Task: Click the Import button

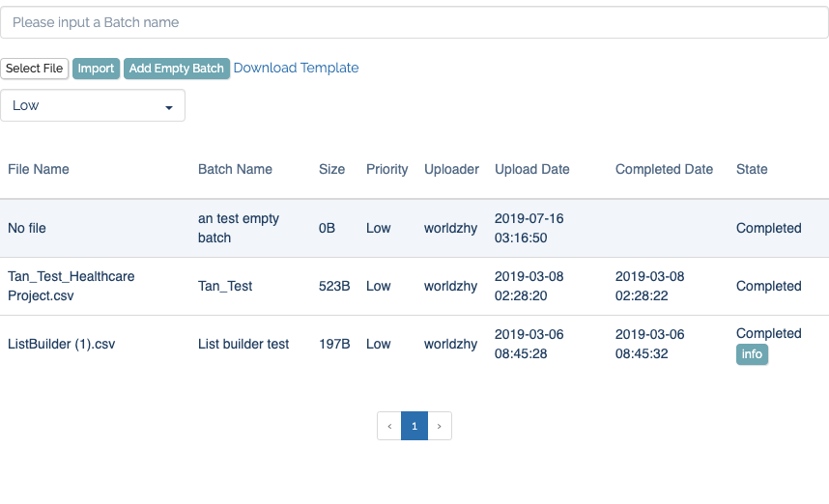Action: click(96, 69)
